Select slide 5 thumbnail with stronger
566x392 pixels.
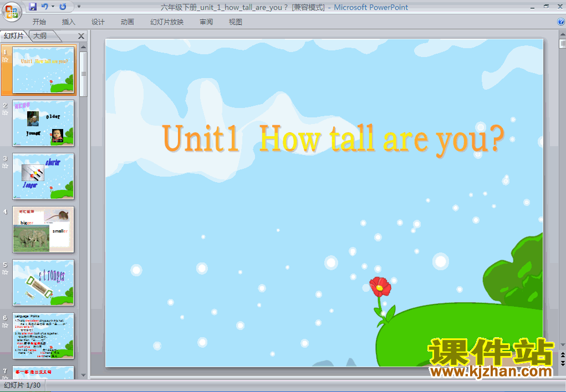[43, 283]
